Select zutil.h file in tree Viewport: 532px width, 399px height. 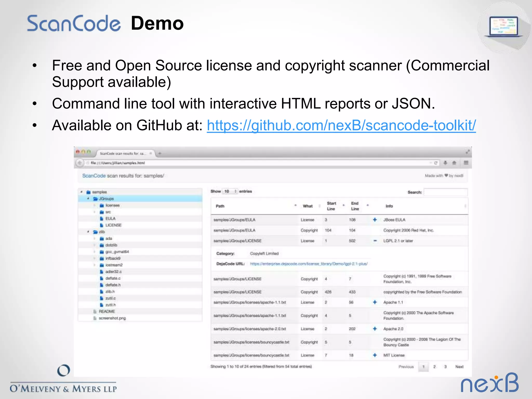pos(111,305)
